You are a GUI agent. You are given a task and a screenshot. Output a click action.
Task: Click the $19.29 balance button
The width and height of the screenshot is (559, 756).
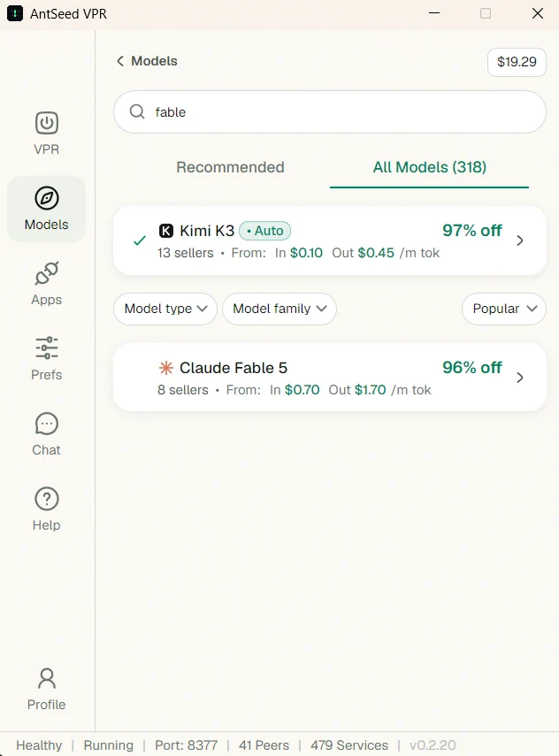[517, 62]
